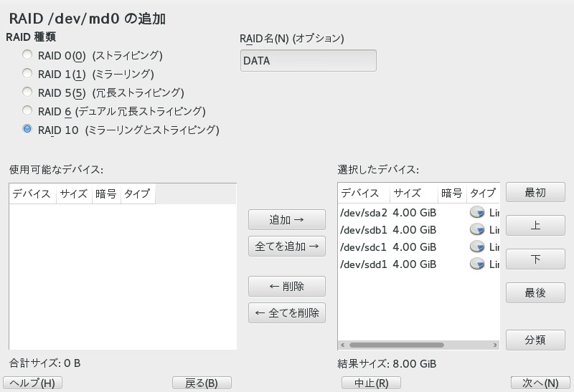The width and height of the screenshot is (574, 392).
Task: Move device to top with 最初
Action: 535,192
